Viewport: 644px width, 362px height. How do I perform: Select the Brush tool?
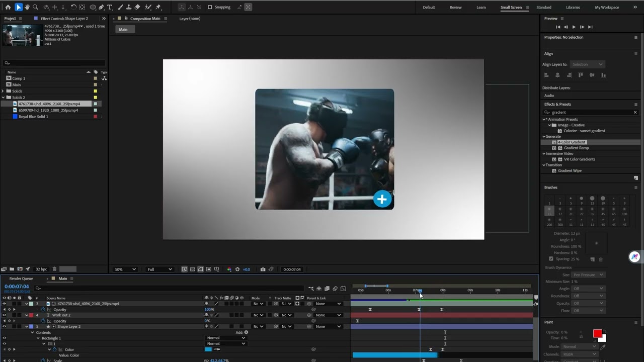click(x=121, y=7)
